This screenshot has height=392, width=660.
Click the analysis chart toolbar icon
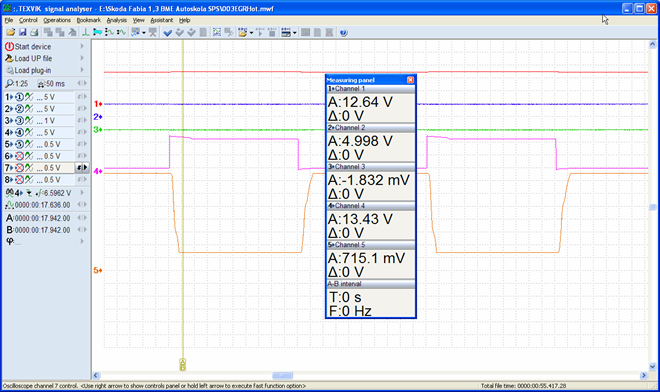click(x=135, y=32)
